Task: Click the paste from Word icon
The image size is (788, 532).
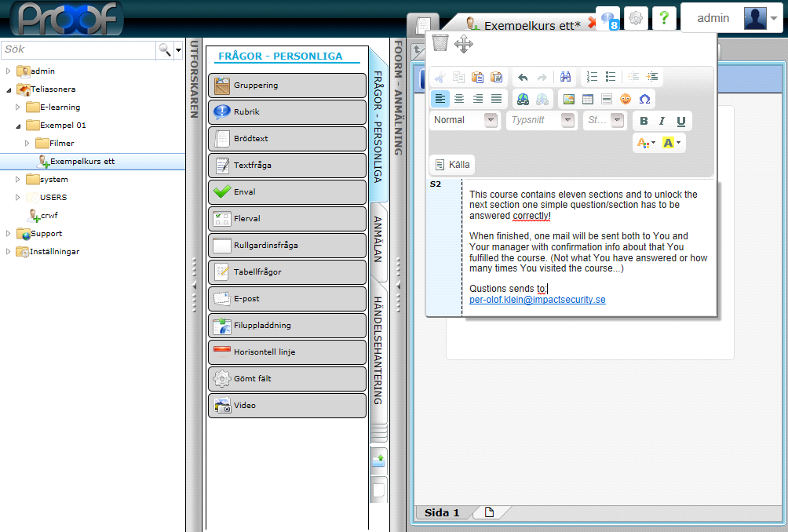Action: [496, 77]
